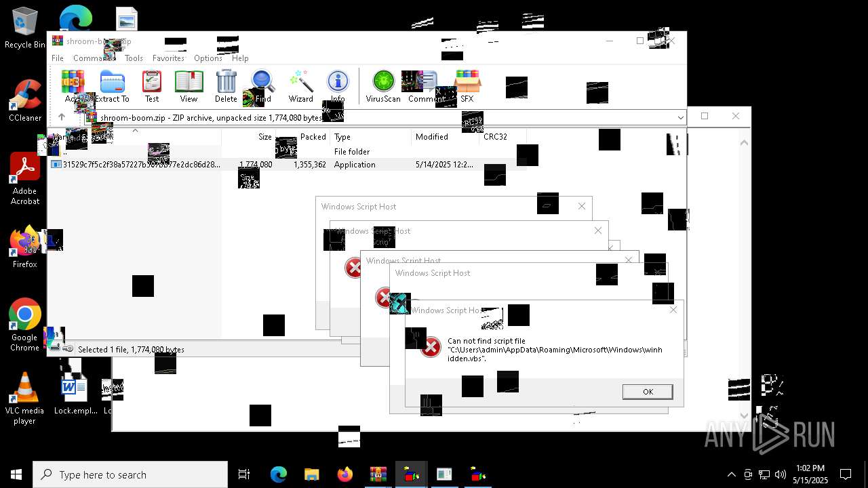
Task: Open the Help menu in WinRAR
Action: tap(240, 58)
